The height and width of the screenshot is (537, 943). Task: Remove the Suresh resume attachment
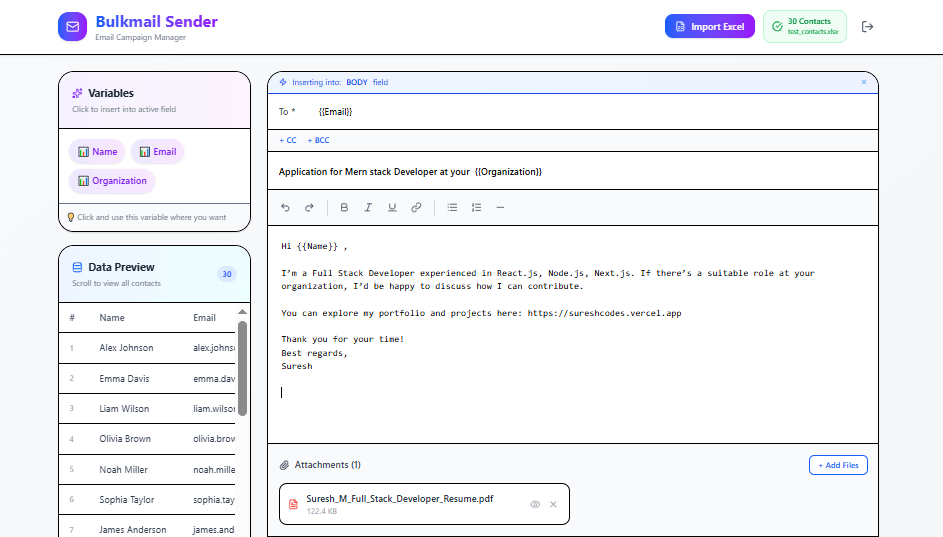tap(553, 505)
